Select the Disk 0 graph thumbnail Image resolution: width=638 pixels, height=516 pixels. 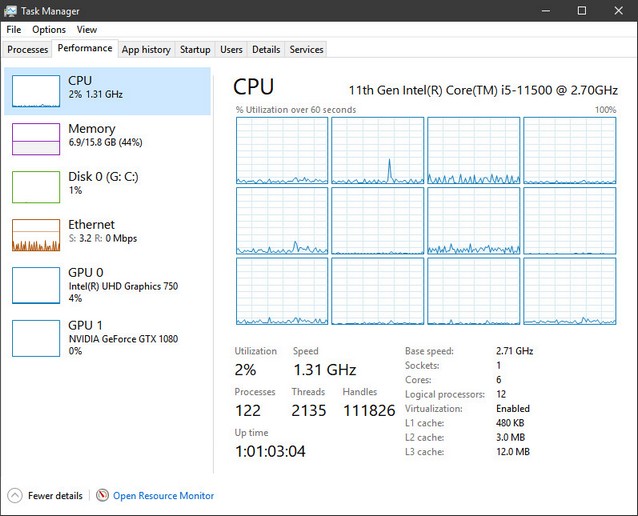(x=36, y=187)
